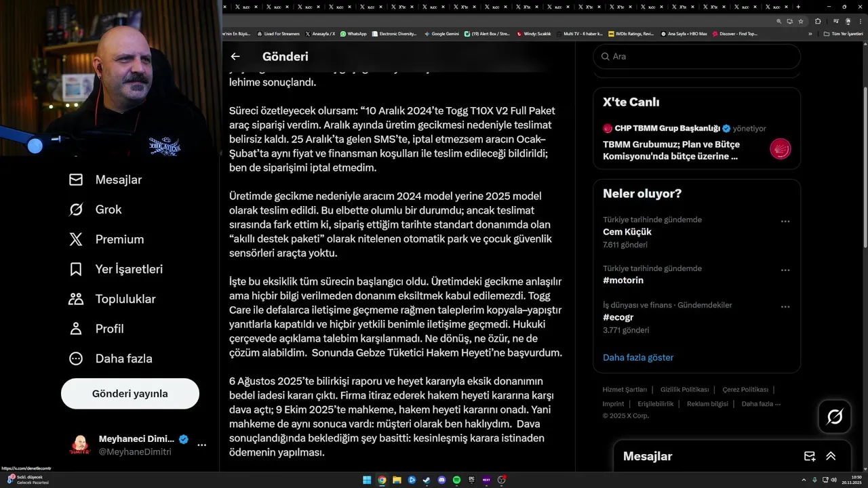Open Çerez Politikası footer link

tap(745, 390)
